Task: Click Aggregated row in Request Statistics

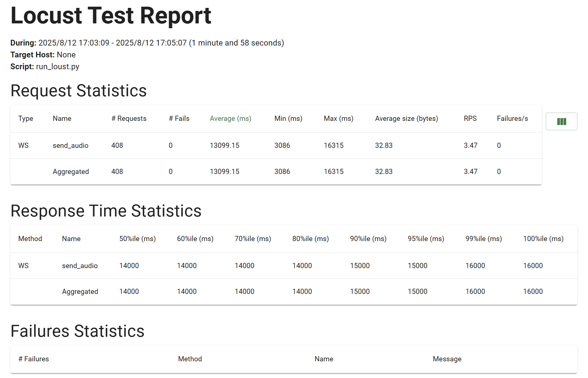Action: pyautogui.click(x=71, y=172)
